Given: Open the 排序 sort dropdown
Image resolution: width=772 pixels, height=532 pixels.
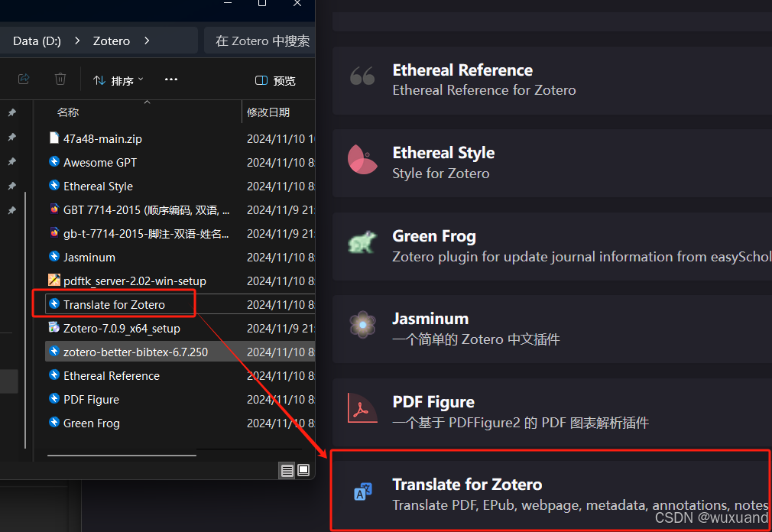Looking at the screenshot, I should point(118,80).
